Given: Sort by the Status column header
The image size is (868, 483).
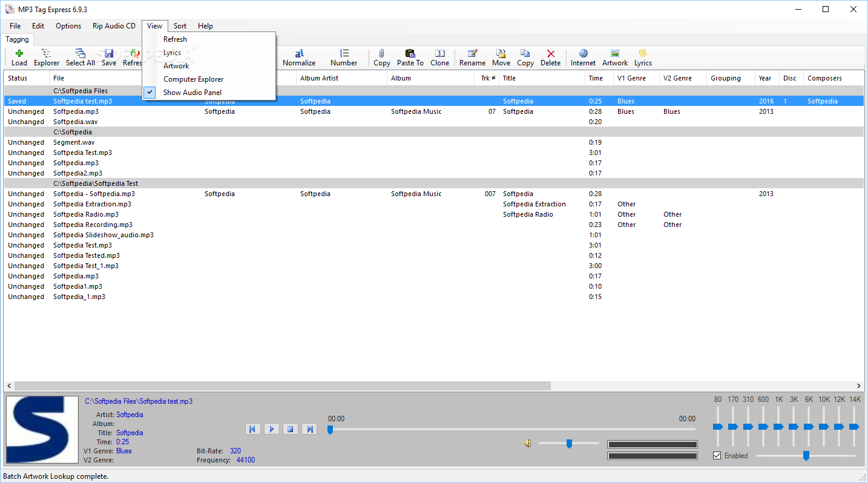Looking at the screenshot, I should (27, 78).
